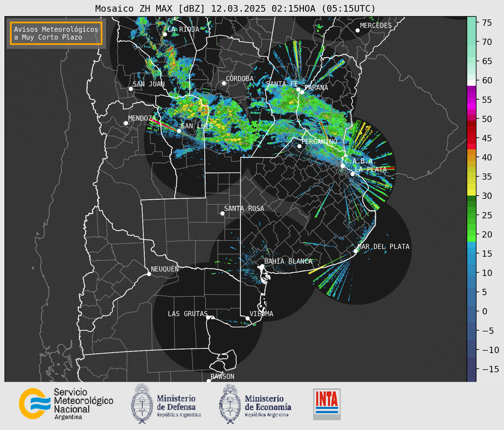Click the MAR DEL PLATA label text
The height and width of the screenshot is (430, 504).
(383, 247)
